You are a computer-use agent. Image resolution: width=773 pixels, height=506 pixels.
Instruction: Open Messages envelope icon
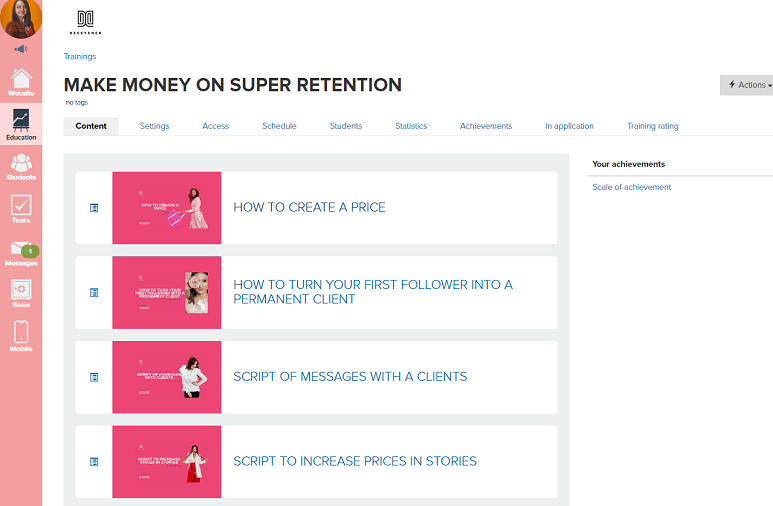pos(21,250)
